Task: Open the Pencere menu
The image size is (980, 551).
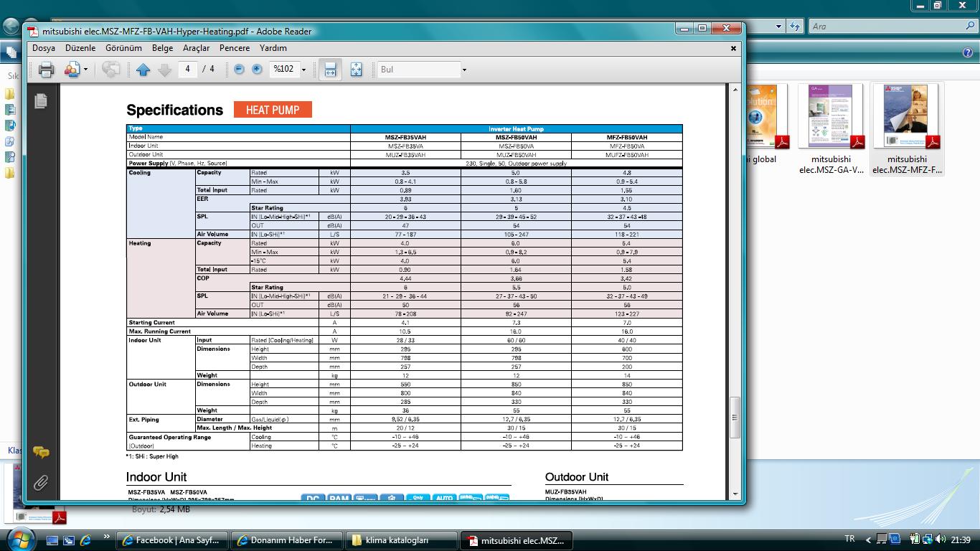Action: click(235, 48)
